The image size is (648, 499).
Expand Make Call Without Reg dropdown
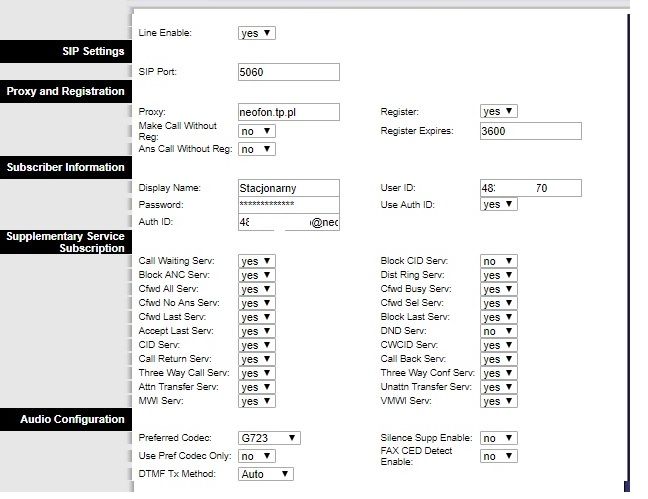[x=257, y=131]
